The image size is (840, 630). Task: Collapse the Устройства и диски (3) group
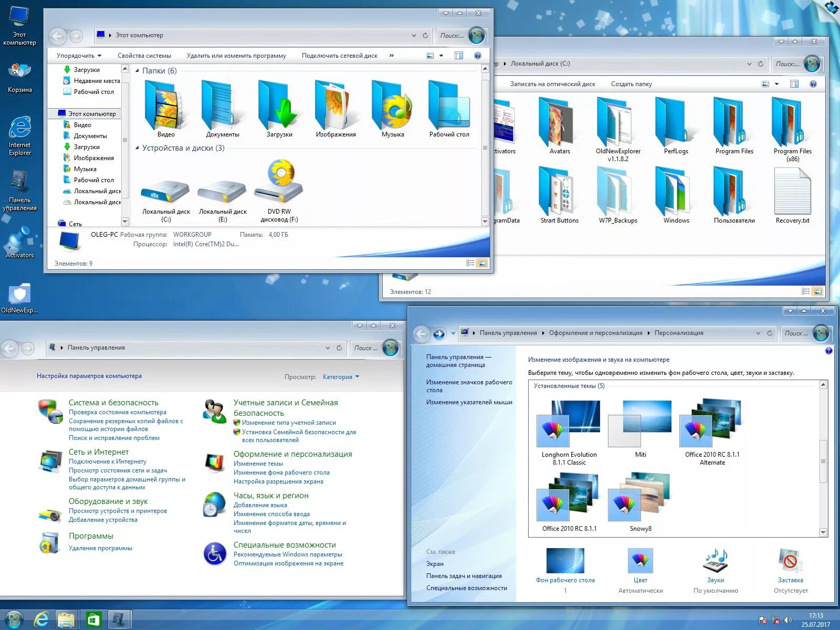[x=138, y=148]
